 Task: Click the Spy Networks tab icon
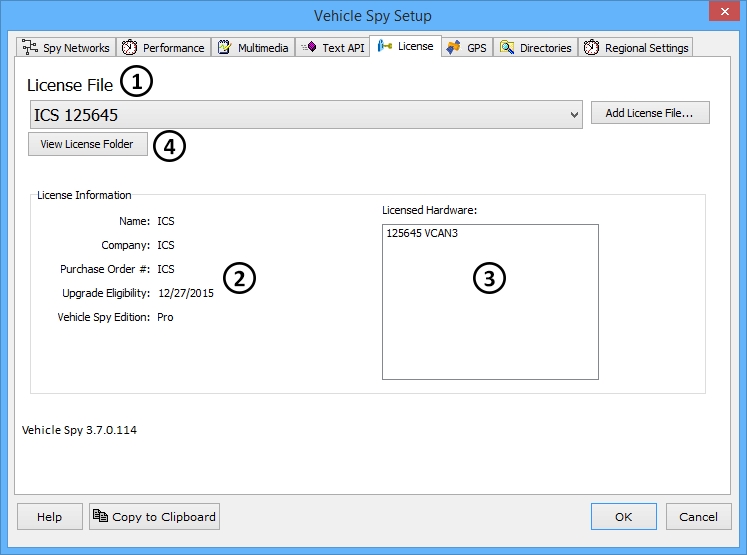coord(30,48)
